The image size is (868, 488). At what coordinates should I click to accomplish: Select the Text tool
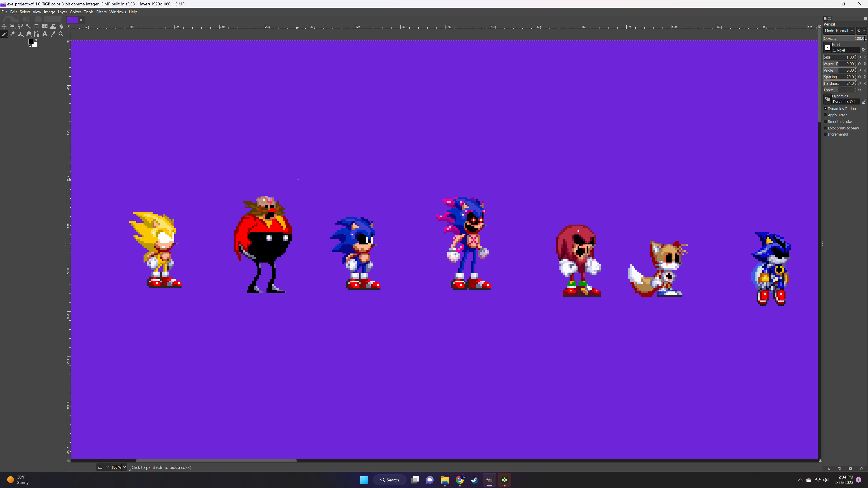point(45,34)
